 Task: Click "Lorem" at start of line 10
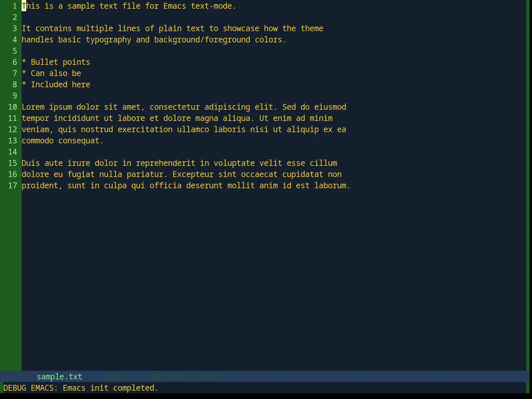point(33,107)
